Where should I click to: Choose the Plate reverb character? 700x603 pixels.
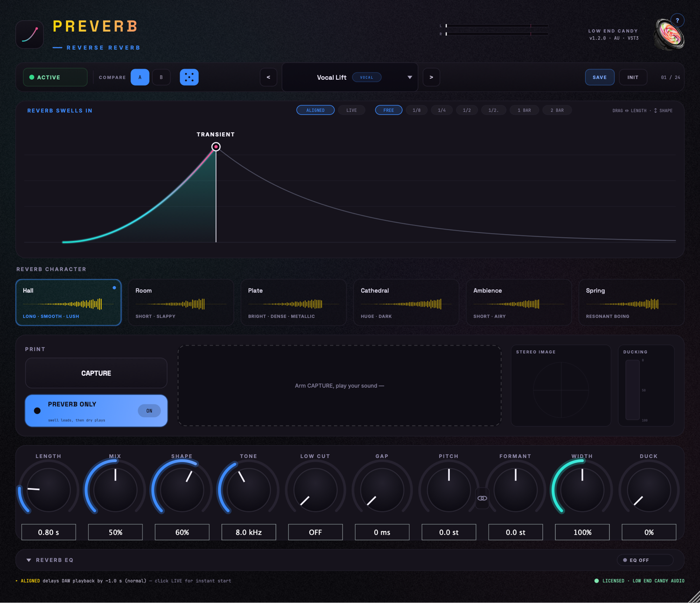pos(294,302)
